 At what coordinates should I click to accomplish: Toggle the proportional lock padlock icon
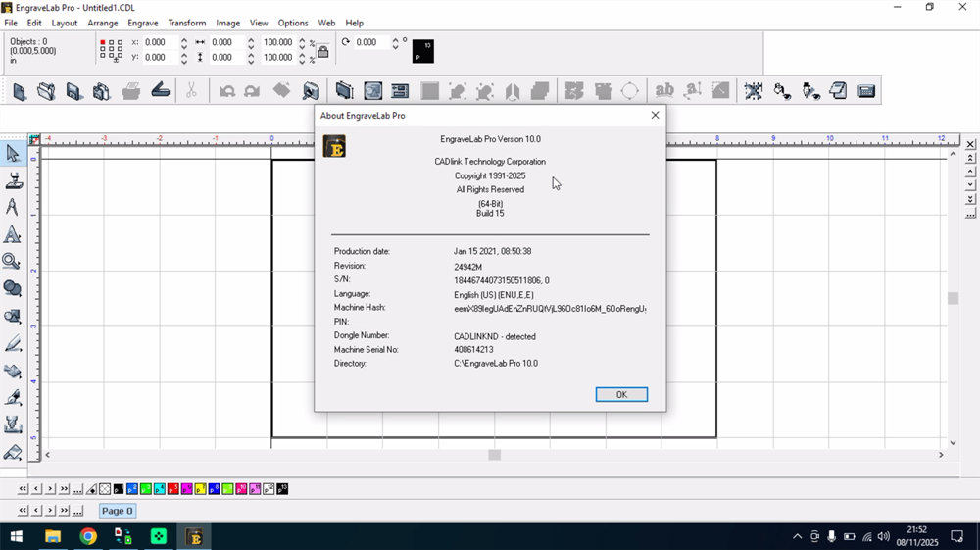pyautogui.click(x=323, y=51)
